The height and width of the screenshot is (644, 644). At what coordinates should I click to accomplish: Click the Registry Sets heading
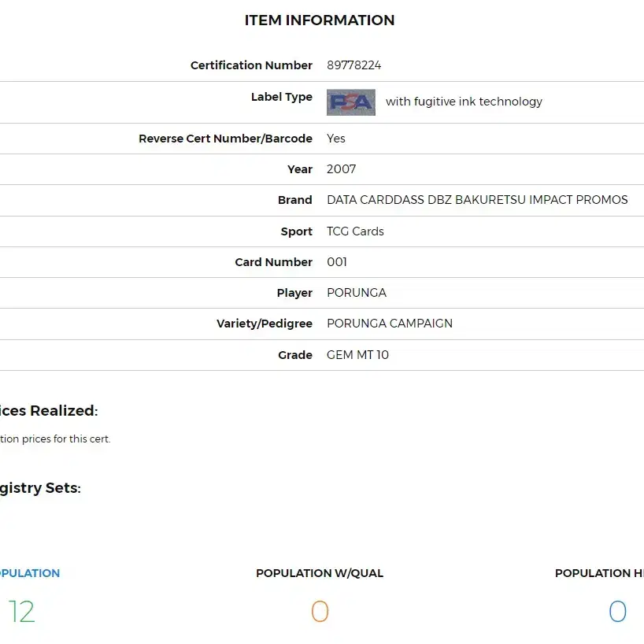[40, 488]
